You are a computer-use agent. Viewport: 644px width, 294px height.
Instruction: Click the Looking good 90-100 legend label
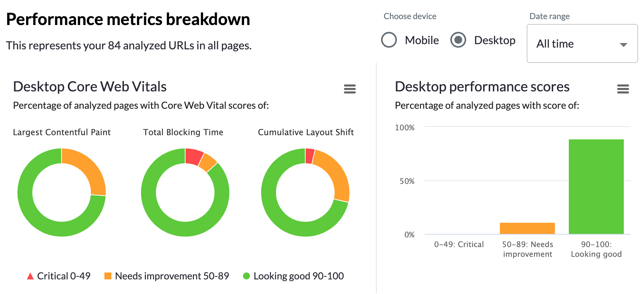tap(299, 276)
